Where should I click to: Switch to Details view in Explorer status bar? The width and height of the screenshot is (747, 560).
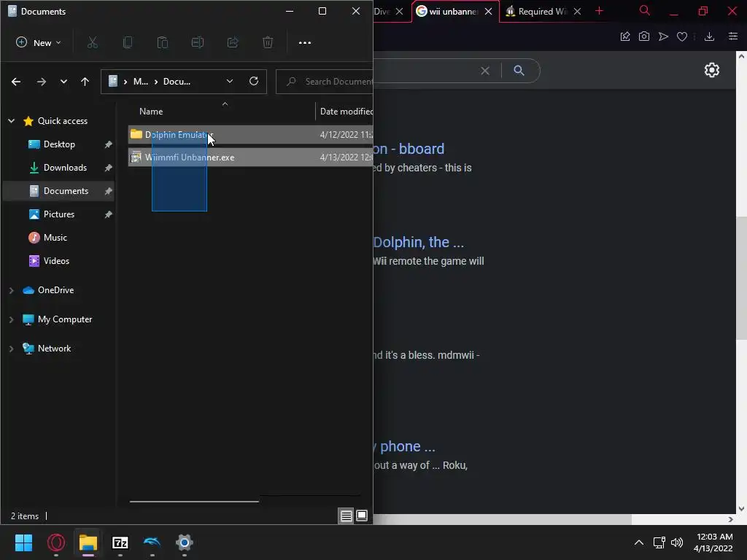pos(347,516)
